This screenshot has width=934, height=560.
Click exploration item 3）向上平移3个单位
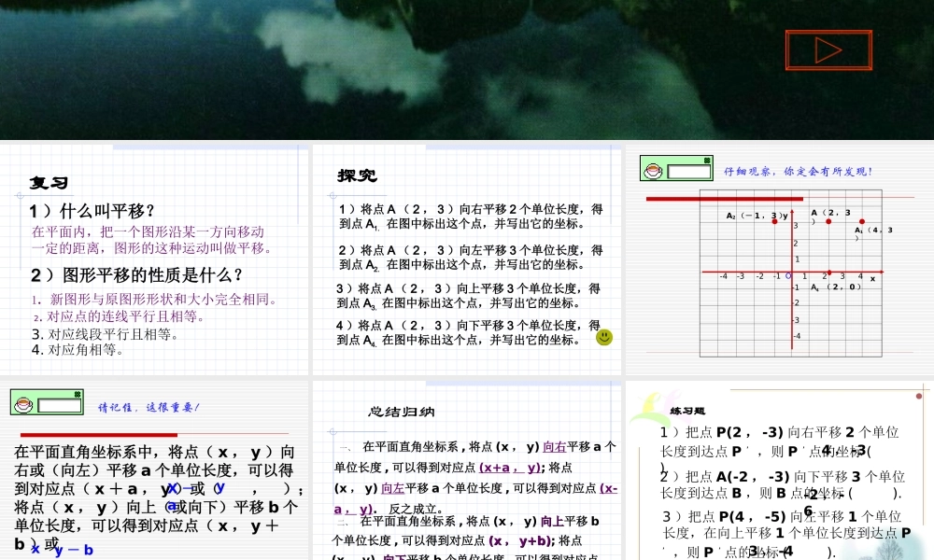468,296
